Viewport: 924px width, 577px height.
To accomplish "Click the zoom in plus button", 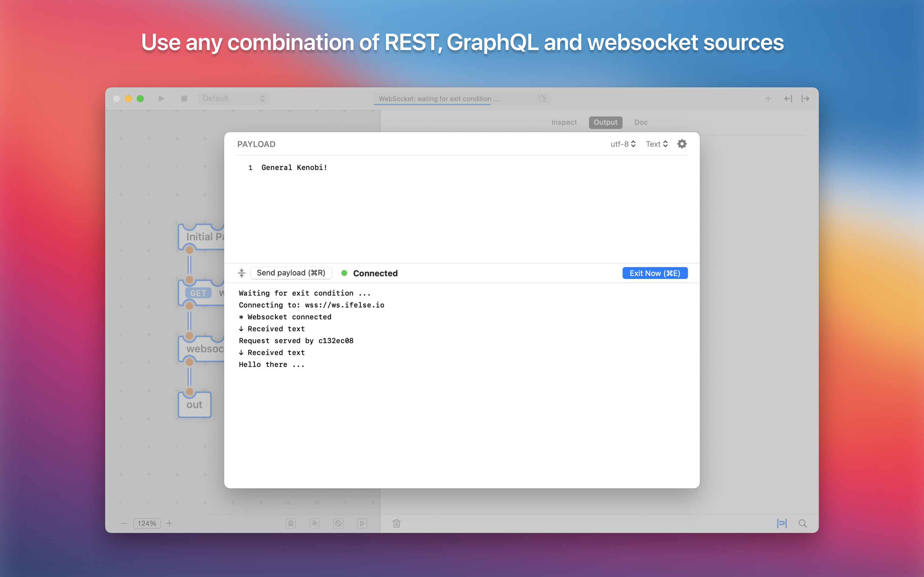I will point(169,523).
